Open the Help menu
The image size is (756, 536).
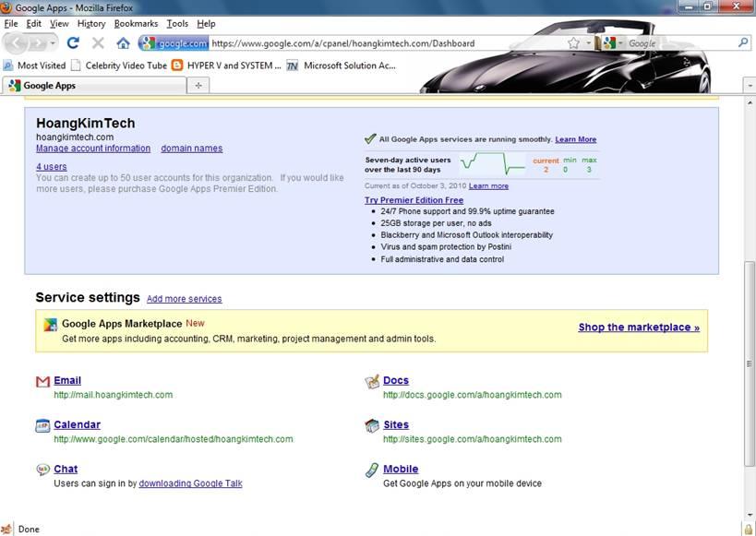(206, 24)
